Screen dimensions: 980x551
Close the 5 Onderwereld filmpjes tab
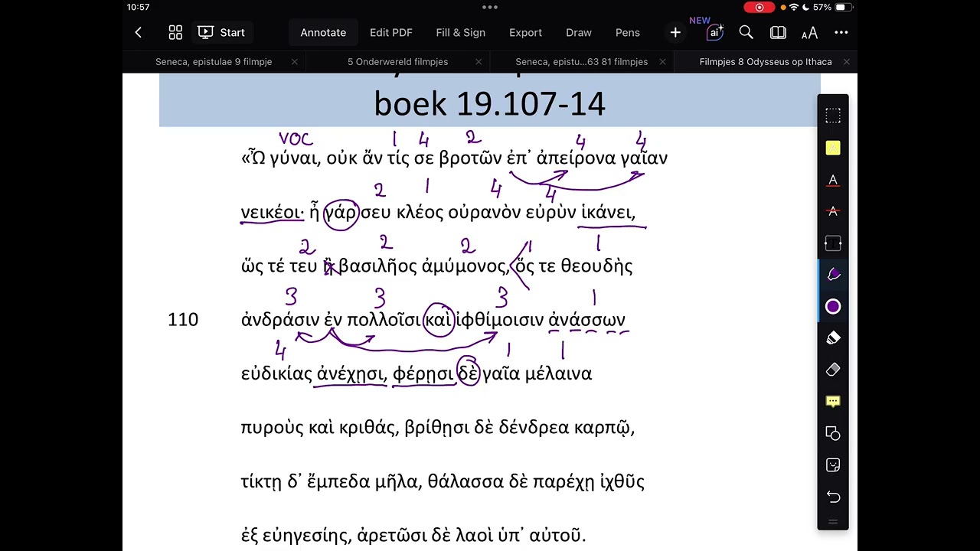coord(479,62)
